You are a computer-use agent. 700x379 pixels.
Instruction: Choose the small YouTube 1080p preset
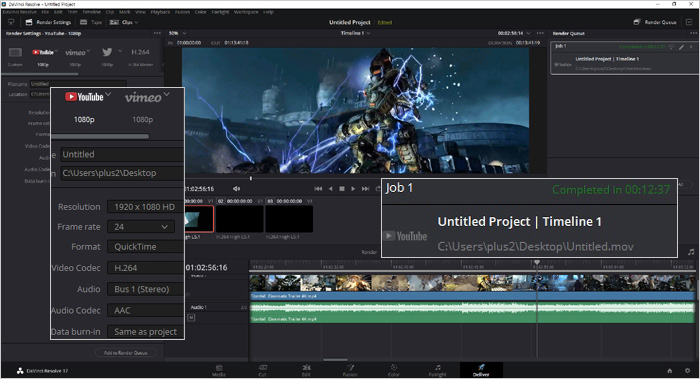(43, 52)
